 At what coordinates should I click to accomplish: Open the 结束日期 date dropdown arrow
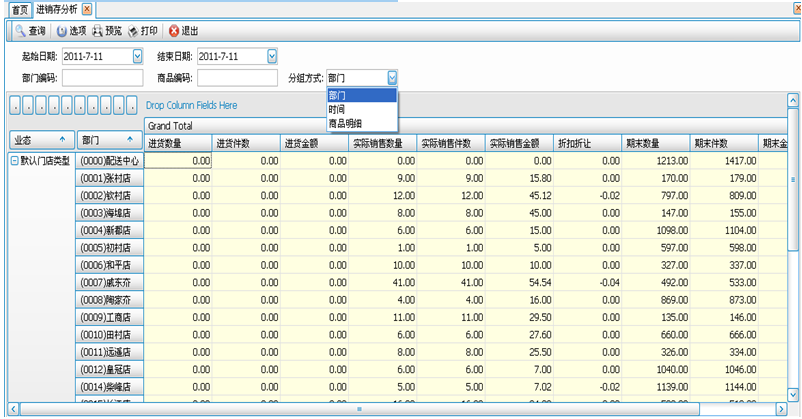tap(272, 56)
